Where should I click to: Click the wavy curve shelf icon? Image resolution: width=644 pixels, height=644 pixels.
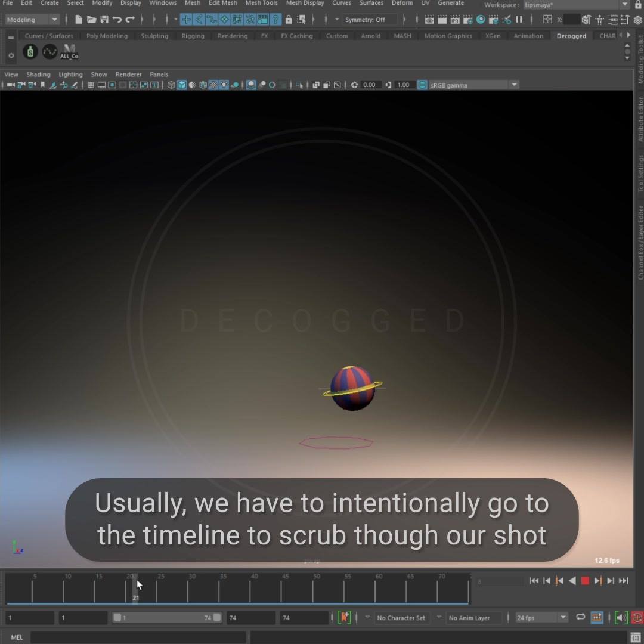49,52
